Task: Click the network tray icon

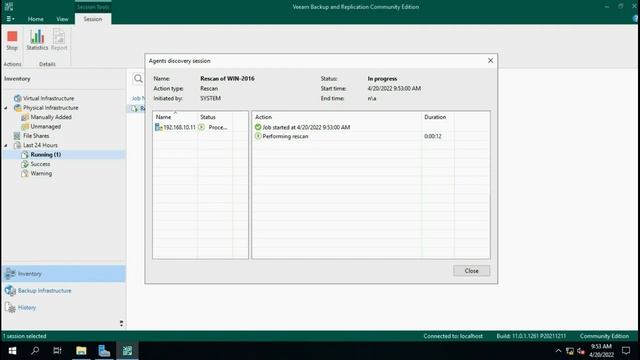Action: coord(570,351)
